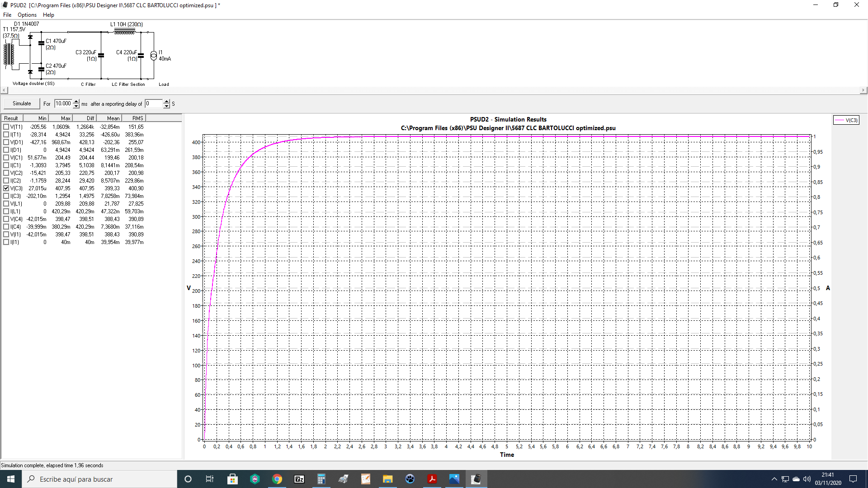Decrease reporting delay with down arrow

click(x=166, y=106)
